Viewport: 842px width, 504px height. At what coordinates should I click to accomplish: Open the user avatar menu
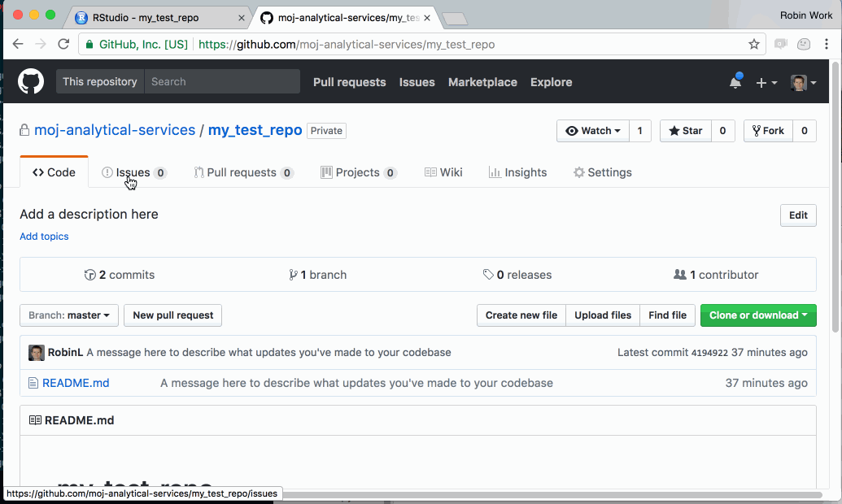tap(803, 83)
